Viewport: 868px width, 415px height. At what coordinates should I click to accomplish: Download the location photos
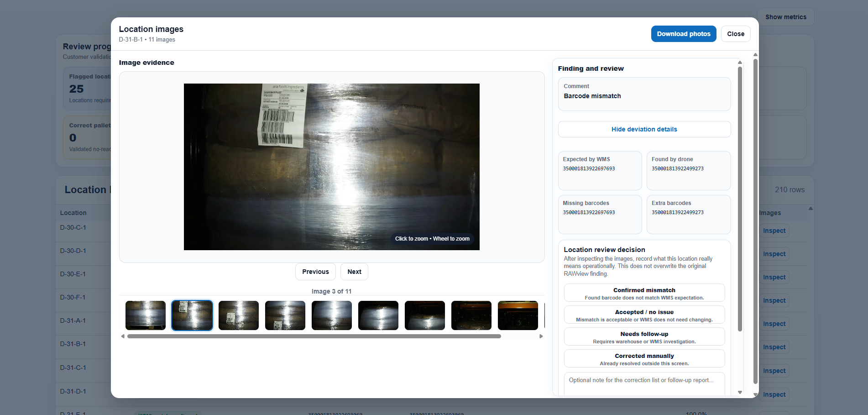683,34
